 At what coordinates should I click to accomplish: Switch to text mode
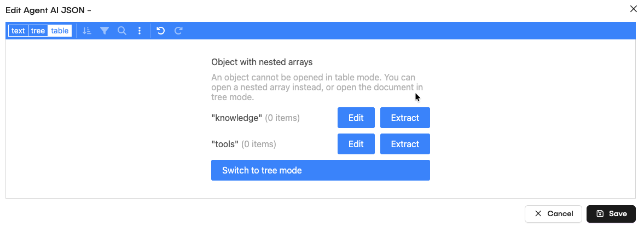click(18, 31)
